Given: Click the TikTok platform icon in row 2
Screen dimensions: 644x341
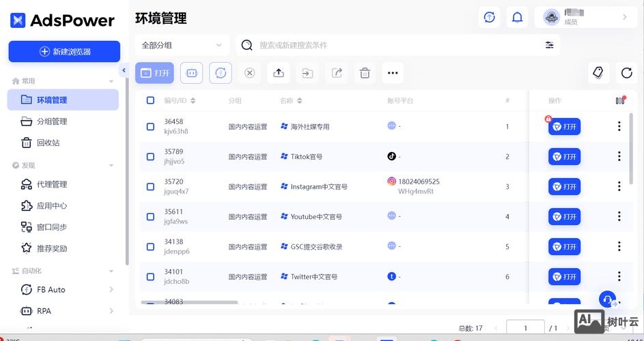Looking at the screenshot, I should click(x=391, y=156).
